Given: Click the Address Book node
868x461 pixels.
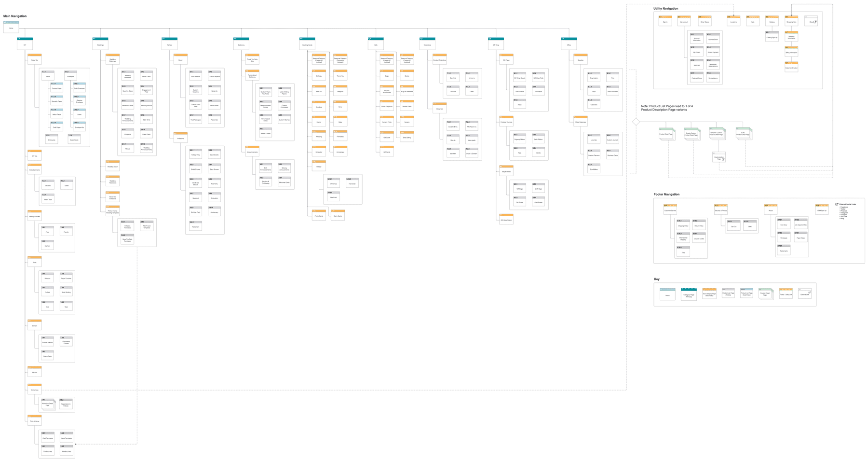Looking at the screenshot, I should coord(713,39).
